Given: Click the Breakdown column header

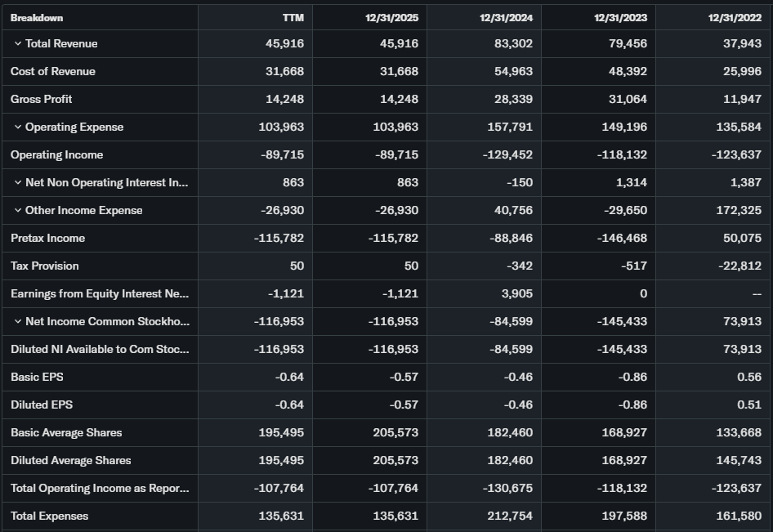Looking at the screenshot, I should (37, 17).
